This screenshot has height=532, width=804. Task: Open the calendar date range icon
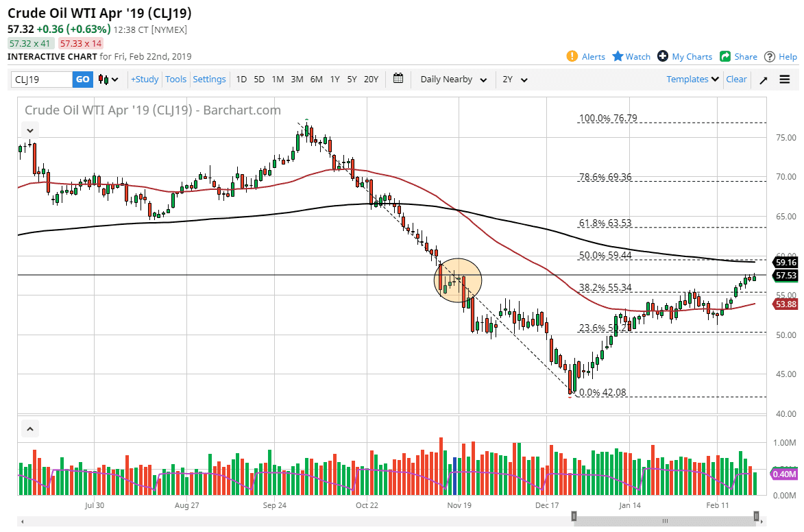click(x=398, y=79)
